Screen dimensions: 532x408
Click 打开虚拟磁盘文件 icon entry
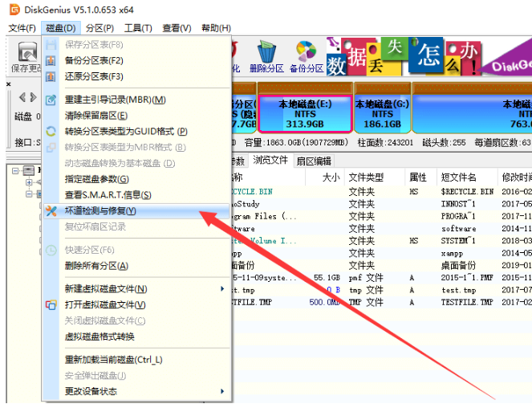click(51, 304)
